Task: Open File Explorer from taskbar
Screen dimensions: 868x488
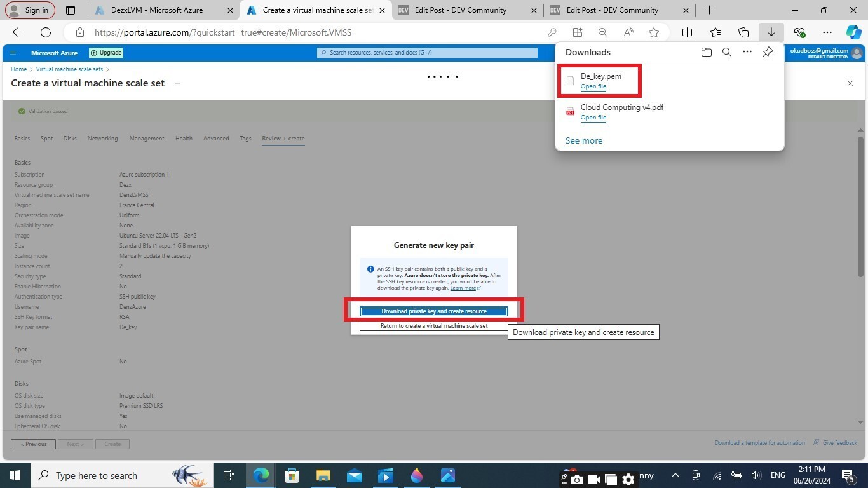Action: pyautogui.click(x=323, y=475)
